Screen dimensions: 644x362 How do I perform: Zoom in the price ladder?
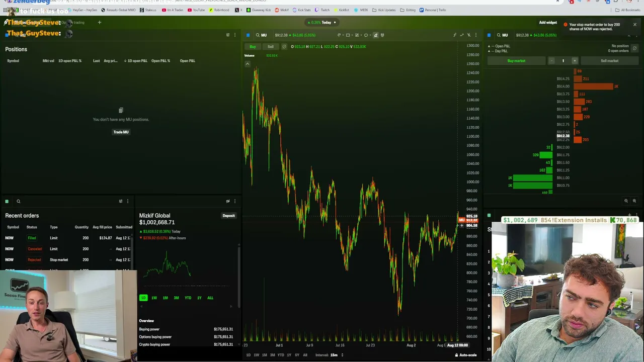634,201
